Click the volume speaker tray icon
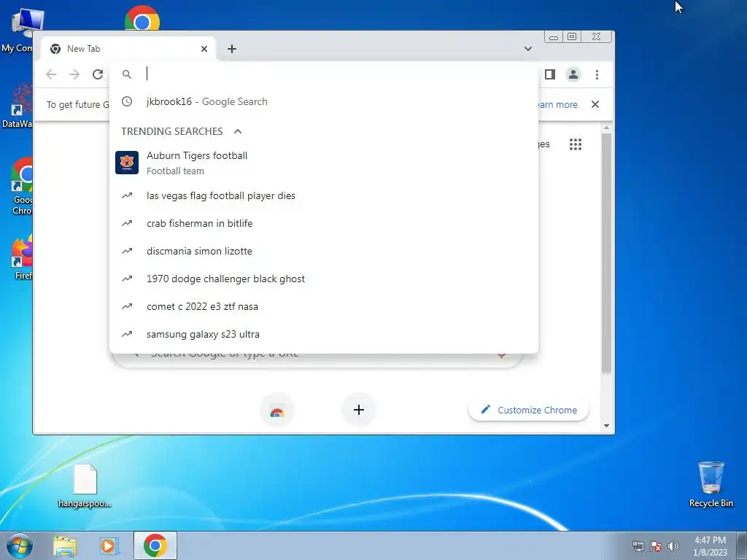Screen dimensions: 747x560 [x=673, y=546]
